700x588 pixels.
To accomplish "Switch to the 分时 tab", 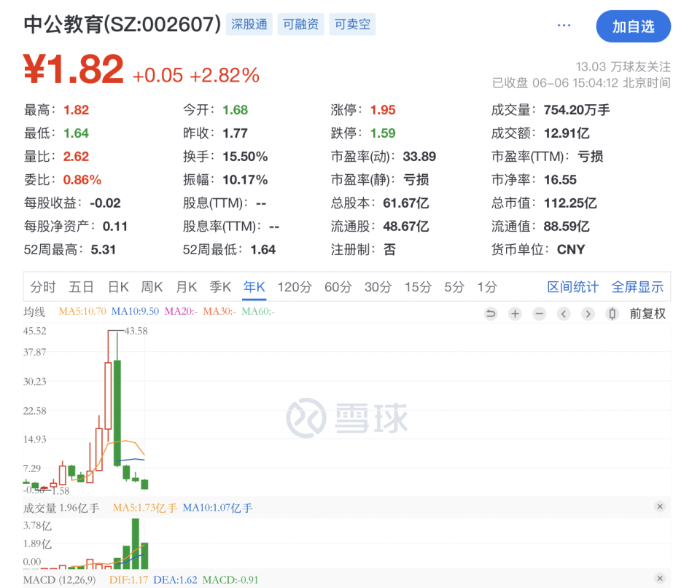I will [43, 287].
